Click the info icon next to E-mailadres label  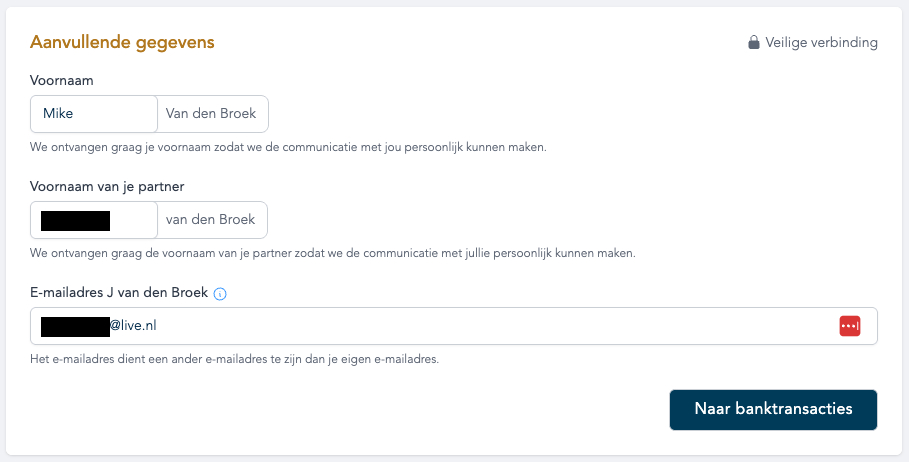[220, 294]
